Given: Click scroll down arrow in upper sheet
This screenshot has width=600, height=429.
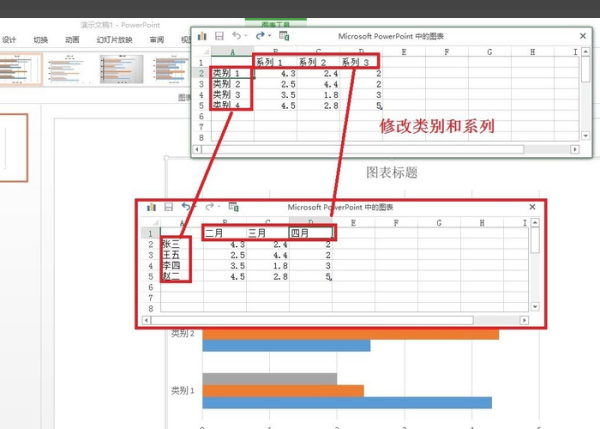Looking at the screenshot, I should [x=585, y=135].
